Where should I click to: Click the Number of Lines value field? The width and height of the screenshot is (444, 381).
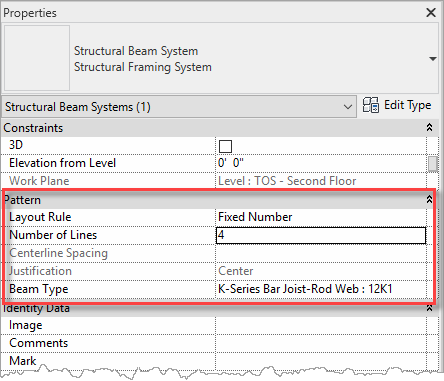coord(321,235)
